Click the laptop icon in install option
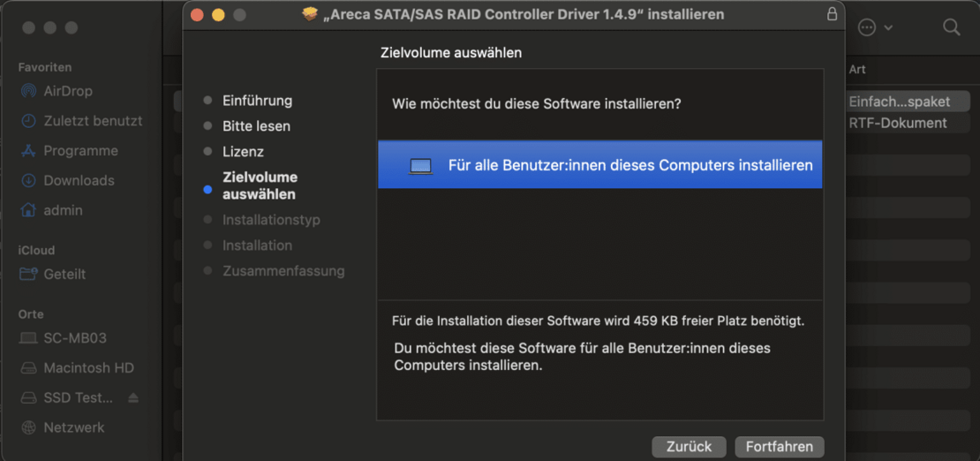Viewport: 980px width, 461px height. point(421,166)
